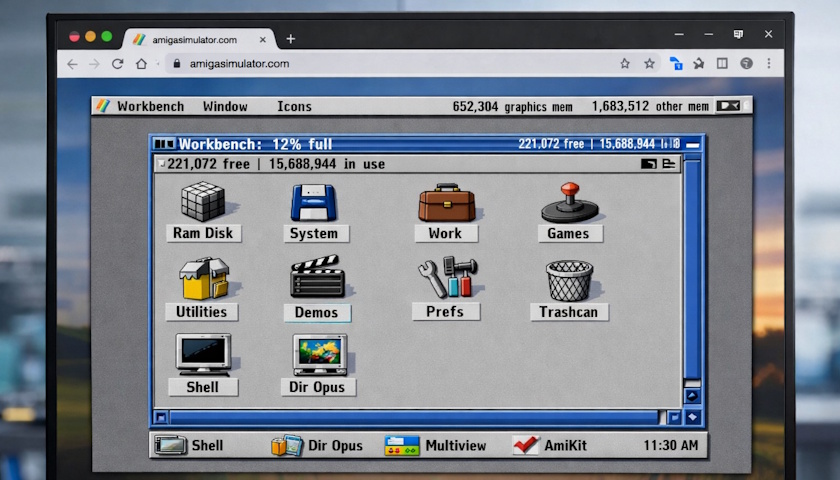This screenshot has width=840, height=480.
Task: Open the Prefs tools icon
Action: click(x=447, y=276)
